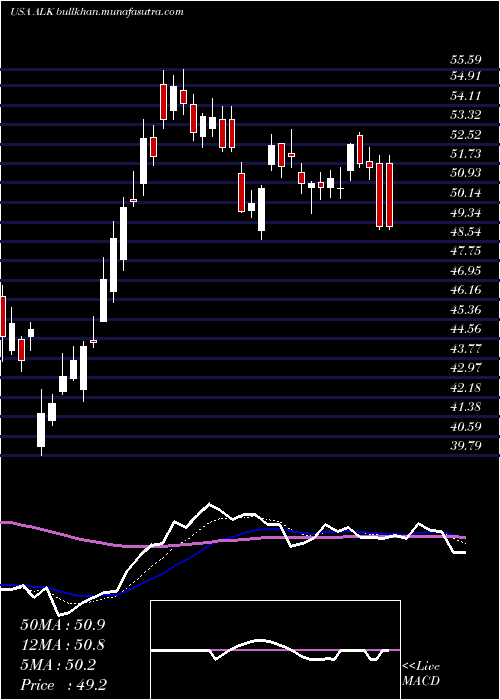Click the '12MA : 50.8' readout
500x700 pixels.
point(63,645)
